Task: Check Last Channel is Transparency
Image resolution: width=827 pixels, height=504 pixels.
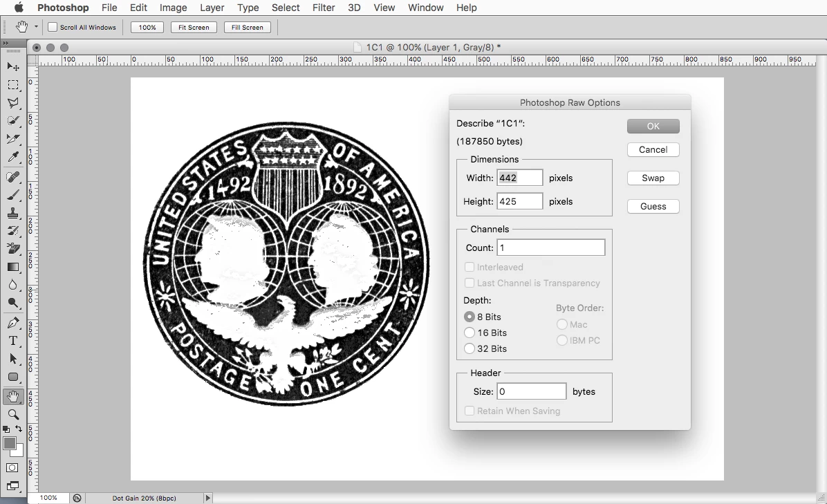Action: [x=470, y=283]
